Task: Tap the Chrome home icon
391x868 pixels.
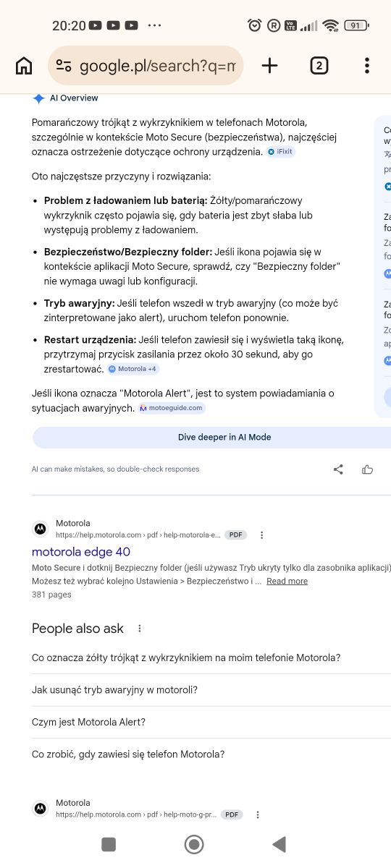Action: click(24, 66)
